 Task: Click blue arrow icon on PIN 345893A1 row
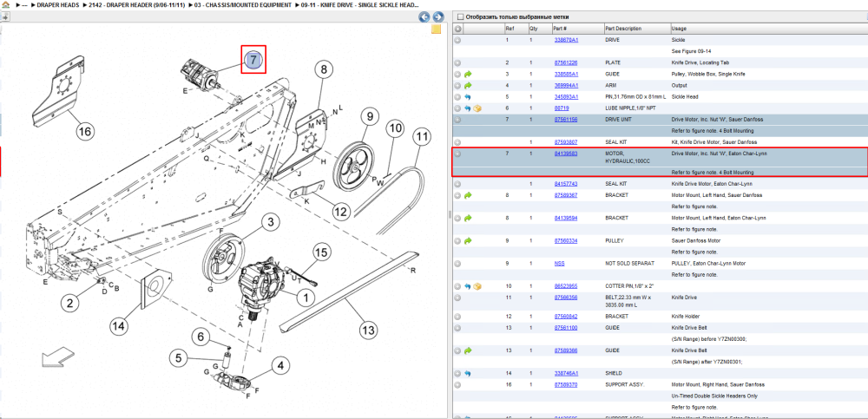pos(468,97)
